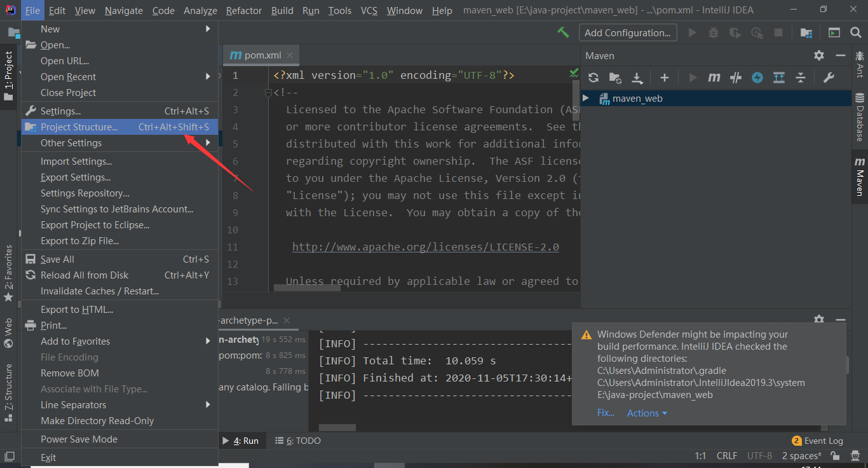This screenshot has height=468, width=868.
Task: Toggle Maven side tool window tab
Action: click(860, 177)
